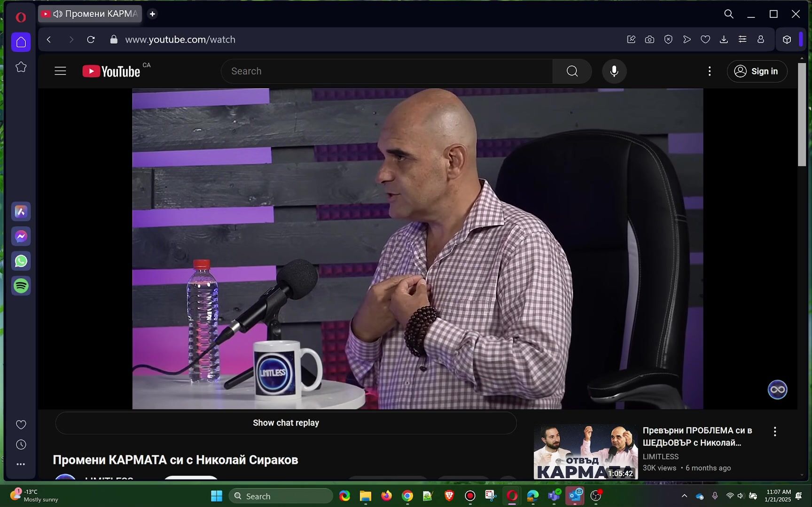Open options menu for recommended video
The height and width of the screenshot is (507, 812).
[x=774, y=431]
